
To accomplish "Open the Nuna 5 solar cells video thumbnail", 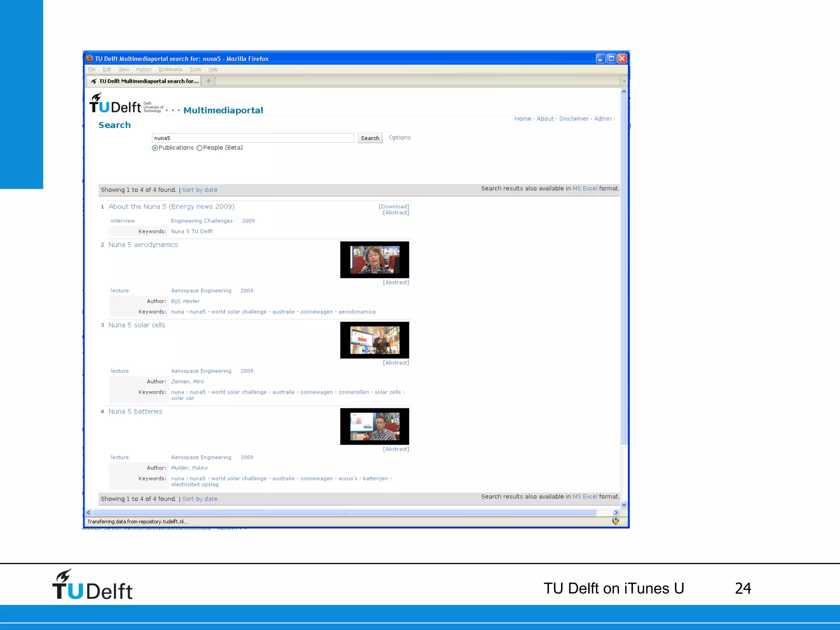I will point(374,340).
